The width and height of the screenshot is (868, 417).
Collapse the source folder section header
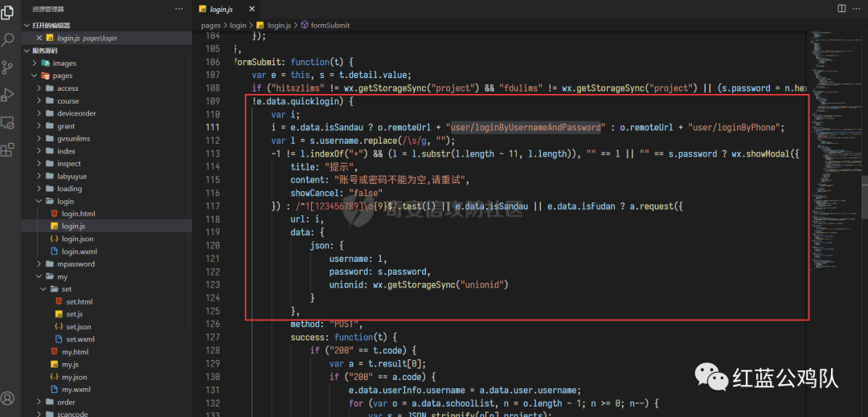pos(44,51)
